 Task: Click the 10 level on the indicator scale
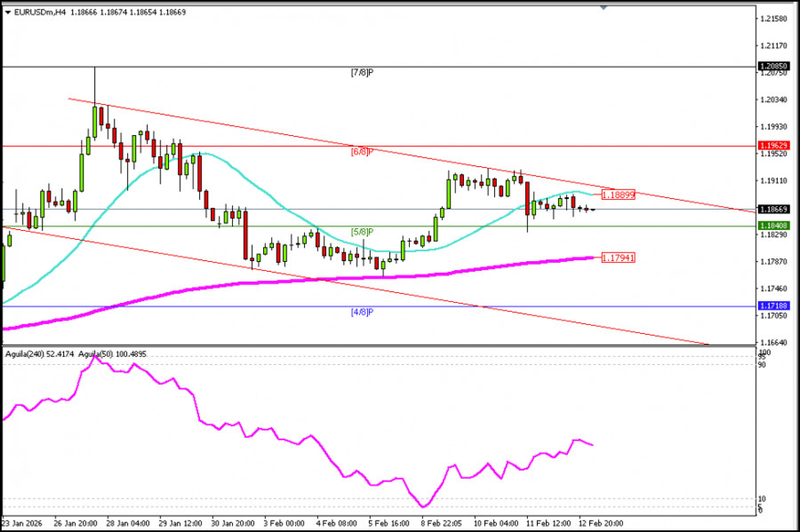point(763,499)
